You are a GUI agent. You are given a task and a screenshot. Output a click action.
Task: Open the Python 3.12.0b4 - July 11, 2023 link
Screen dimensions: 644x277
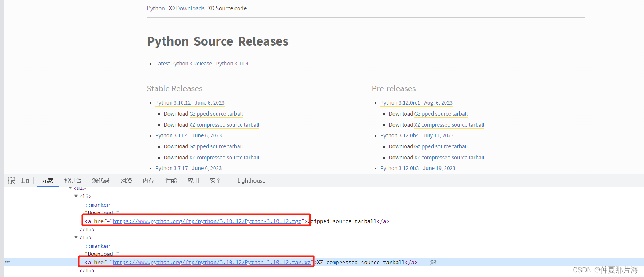pos(417,135)
